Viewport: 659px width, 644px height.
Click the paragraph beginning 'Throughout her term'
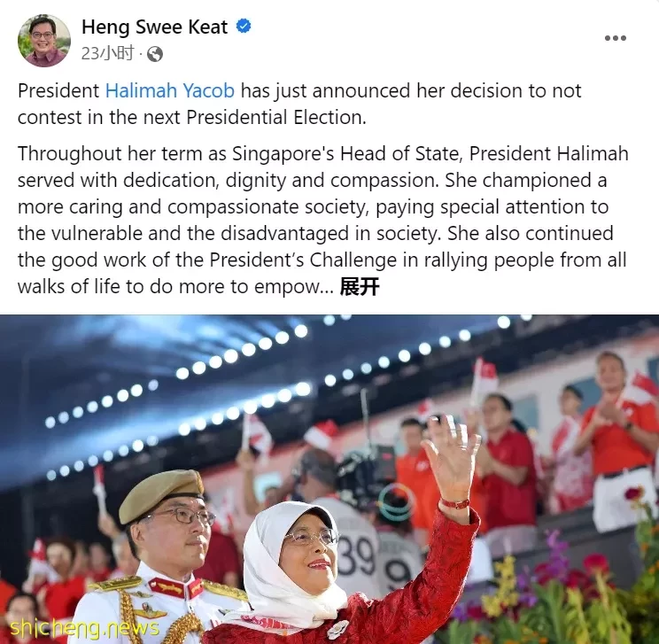[x=322, y=220]
